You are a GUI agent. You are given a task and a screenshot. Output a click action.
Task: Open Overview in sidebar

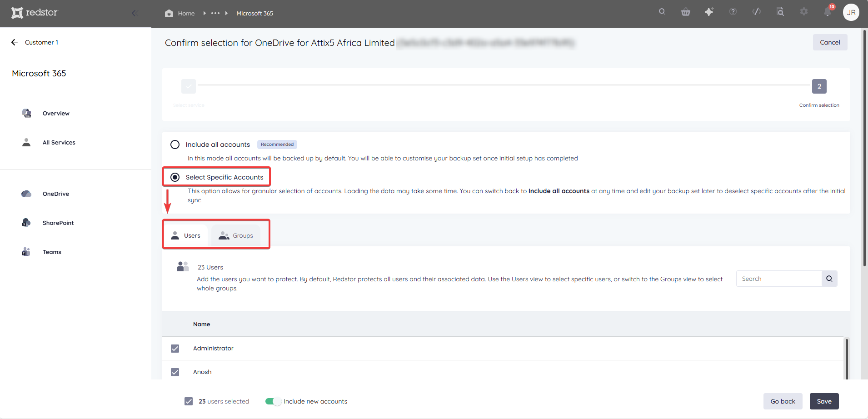coord(56,114)
